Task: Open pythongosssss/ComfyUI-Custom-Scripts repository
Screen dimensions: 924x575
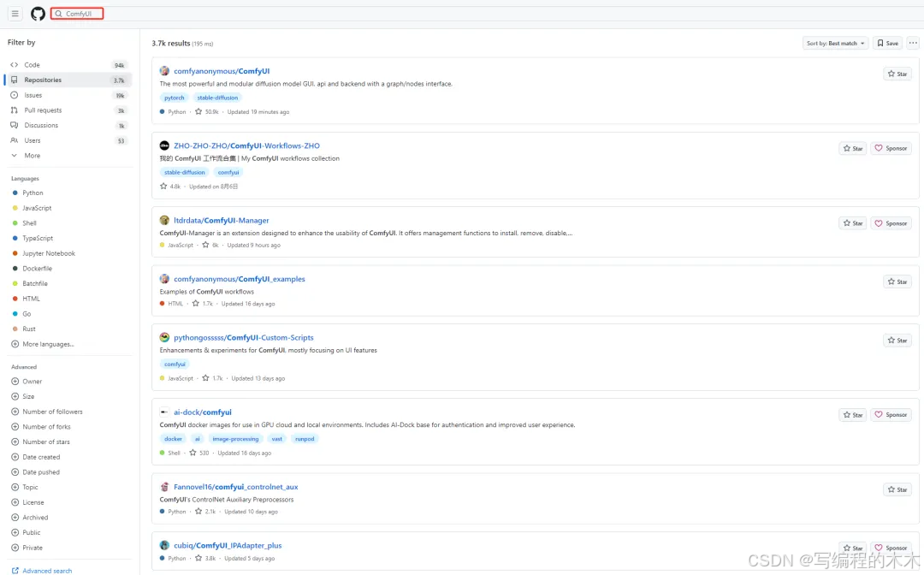Action: point(243,338)
